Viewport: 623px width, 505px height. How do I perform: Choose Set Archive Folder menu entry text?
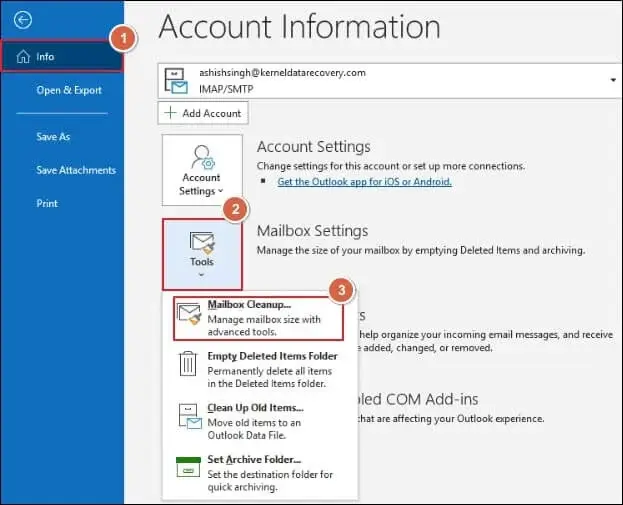256,460
